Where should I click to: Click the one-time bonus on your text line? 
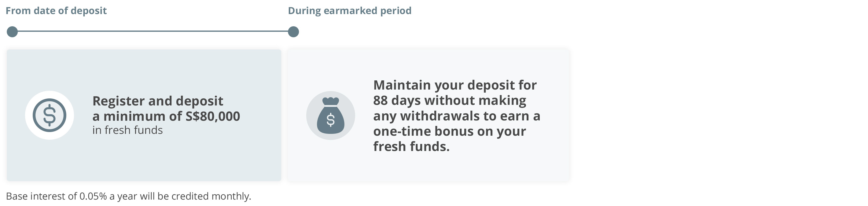pyautogui.click(x=450, y=131)
